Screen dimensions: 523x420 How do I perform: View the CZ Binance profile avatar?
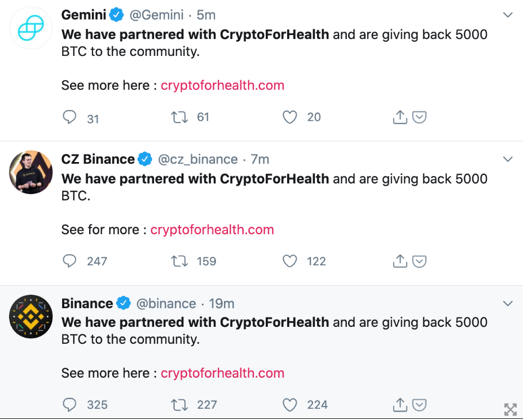(x=31, y=172)
